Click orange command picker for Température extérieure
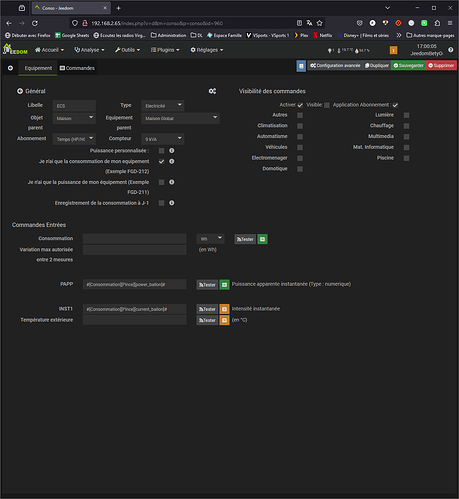Screen dimensions: 459x499 click(x=224, y=320)
